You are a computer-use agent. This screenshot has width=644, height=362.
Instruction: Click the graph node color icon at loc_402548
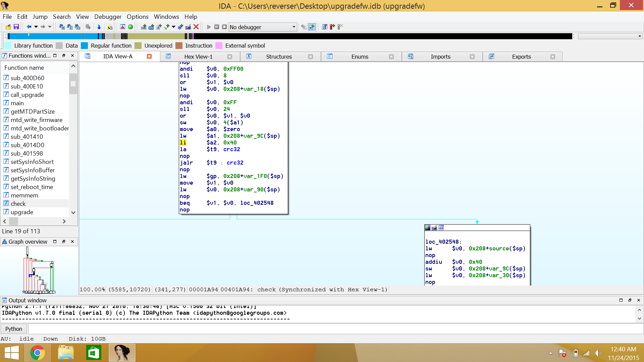pyautogui.click(x=428, y=228)
